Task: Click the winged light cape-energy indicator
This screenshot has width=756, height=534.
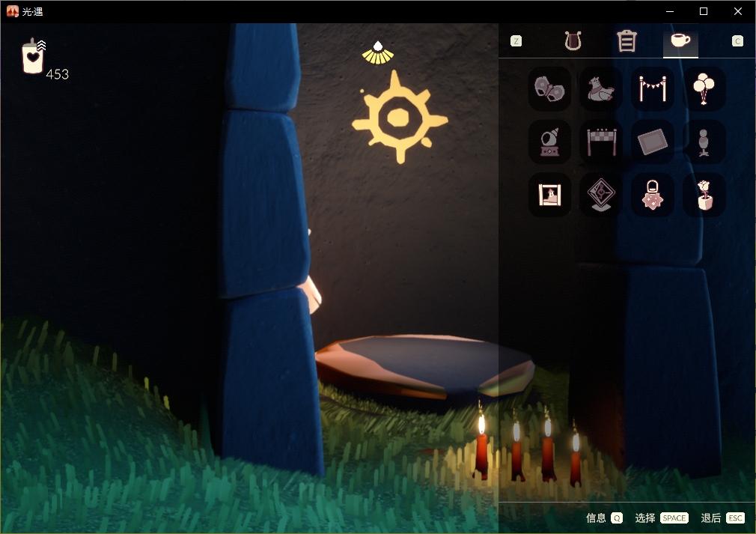Action: coord(378,53)
